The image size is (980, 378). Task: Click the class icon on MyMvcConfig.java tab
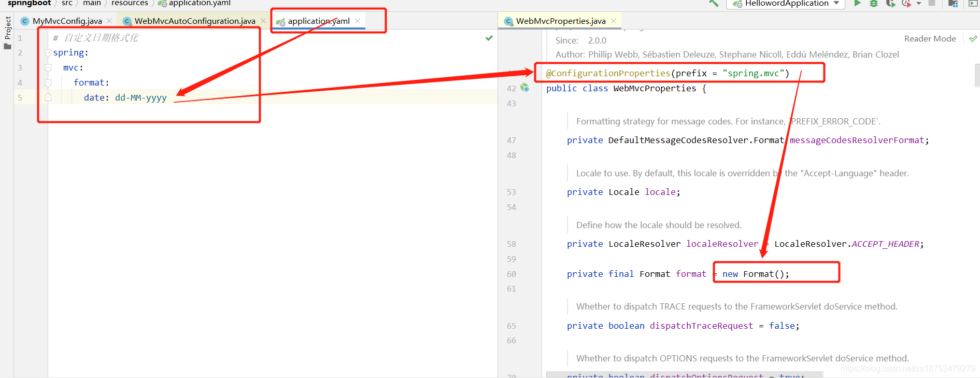tap(25, 21)
